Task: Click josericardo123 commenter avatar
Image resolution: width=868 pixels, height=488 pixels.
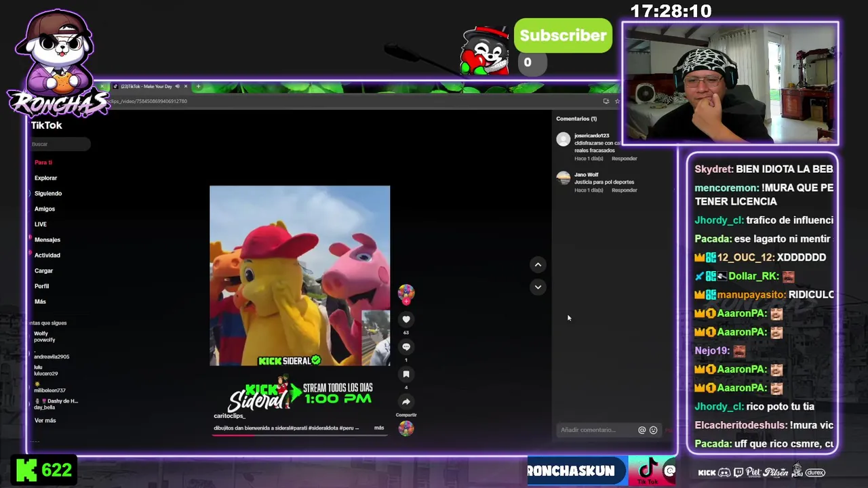Action: (563, 140)
